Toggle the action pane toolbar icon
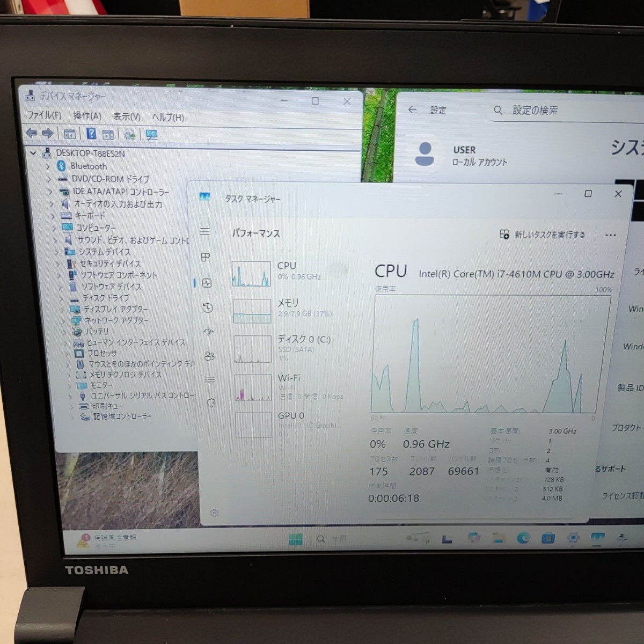Image resolution: width=644 pixels, height=644 pixels. 108,134
